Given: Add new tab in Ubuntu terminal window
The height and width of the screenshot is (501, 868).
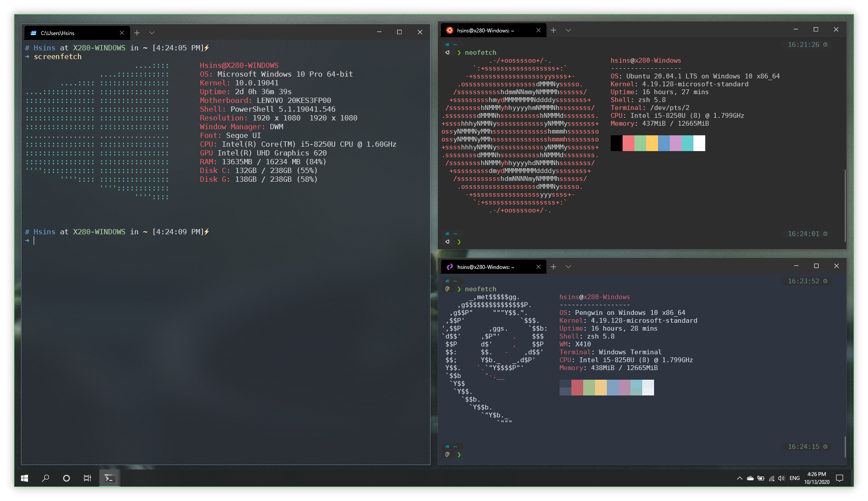Looking at the screenshot, I should (553, 30).
